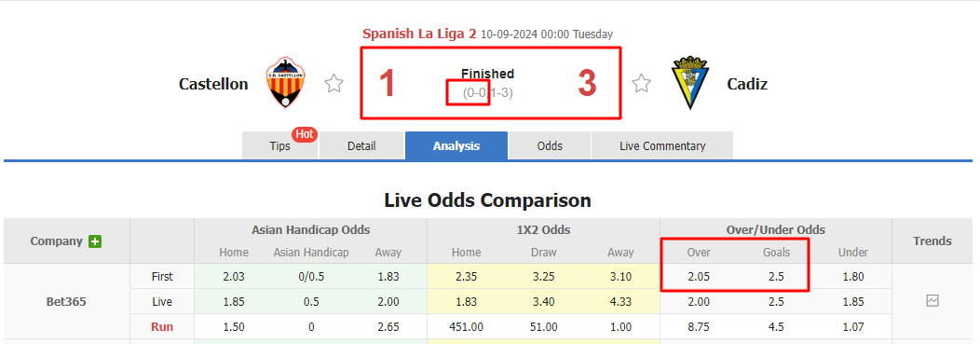This screenshot has width=980, height=344.
Task: Select Bet365 First home handicap odds 2.03
Action: coord(234,277)
